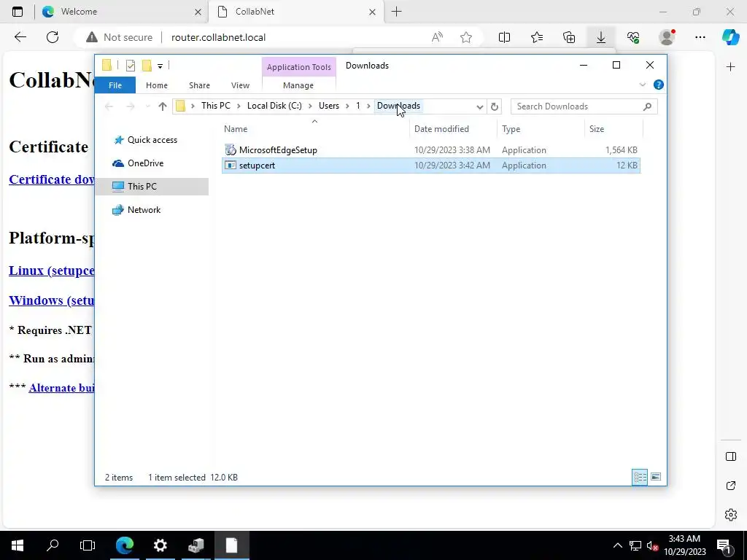Click the Edge sidebar plus icon

coord(730,66)
